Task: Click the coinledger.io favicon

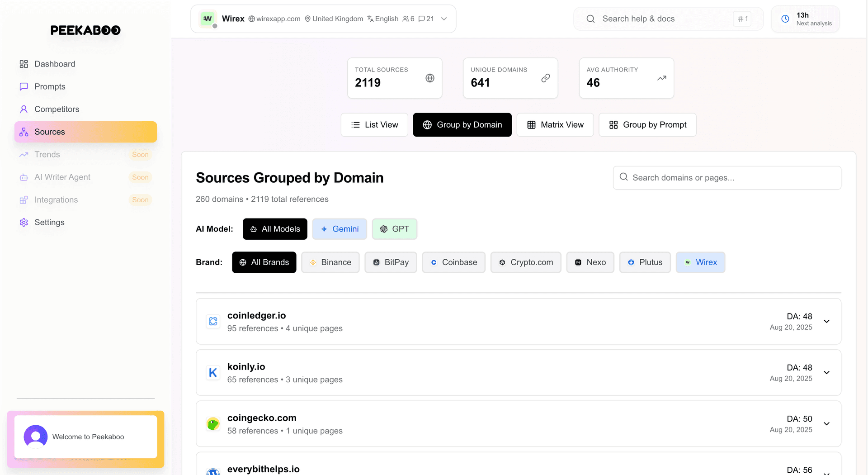Action: click(x=213, y=321)
